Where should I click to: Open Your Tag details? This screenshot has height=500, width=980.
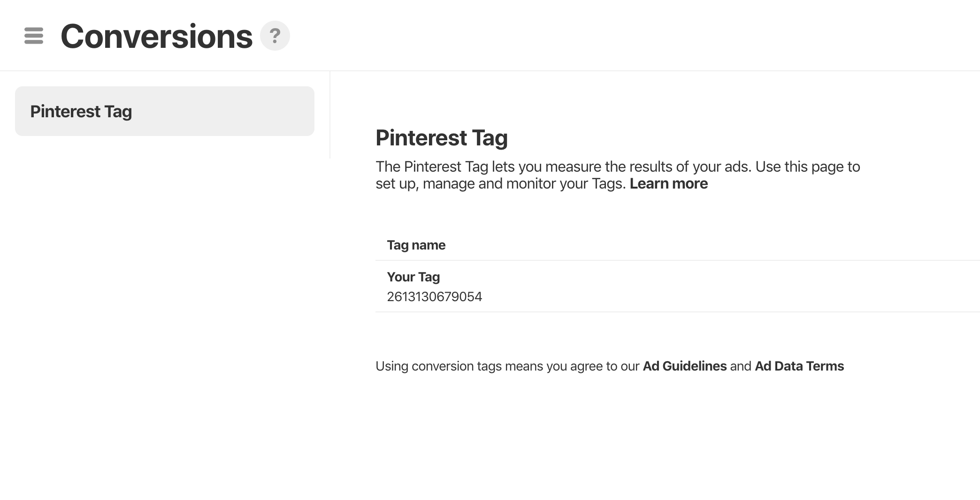coord(413,277)
